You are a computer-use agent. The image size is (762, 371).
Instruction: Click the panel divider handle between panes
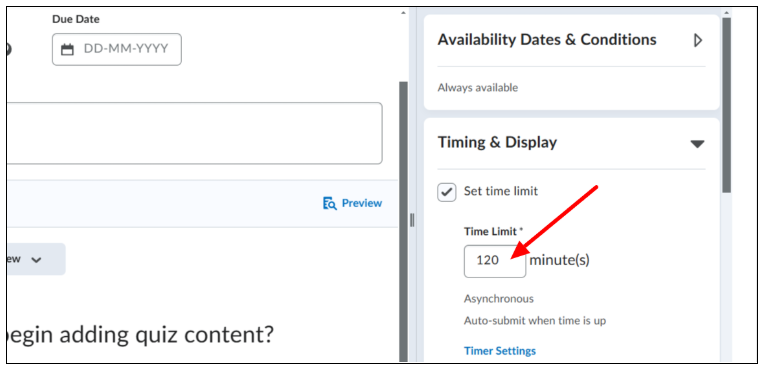(412, 220)
